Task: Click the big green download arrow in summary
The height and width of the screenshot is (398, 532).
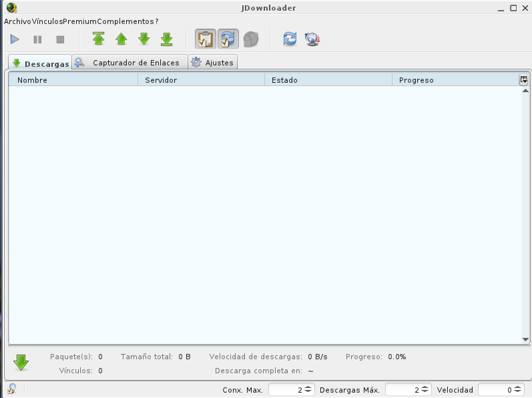Action: (21, 363)
